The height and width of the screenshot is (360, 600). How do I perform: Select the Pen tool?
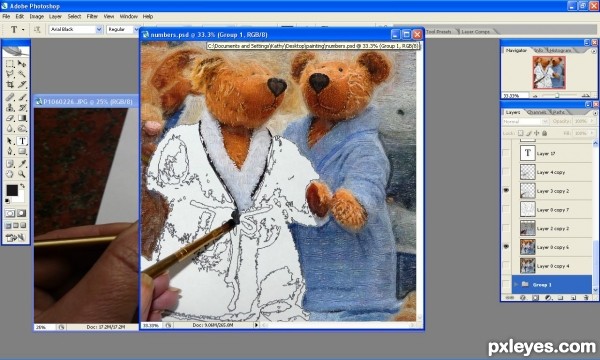click(x=10, y=151)
